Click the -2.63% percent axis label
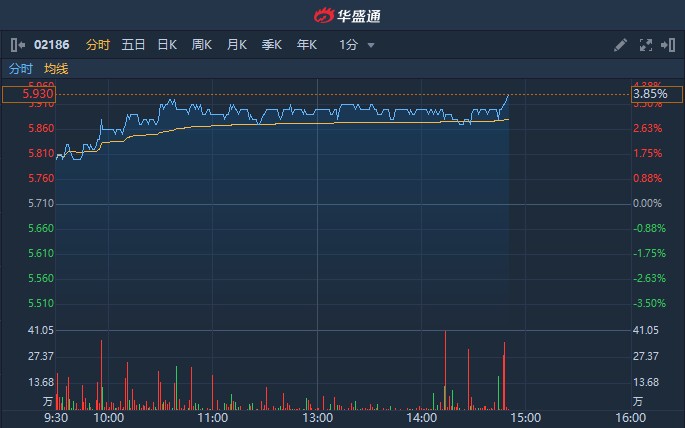Screen dimensions: 685x428 [x=649, y=278]
